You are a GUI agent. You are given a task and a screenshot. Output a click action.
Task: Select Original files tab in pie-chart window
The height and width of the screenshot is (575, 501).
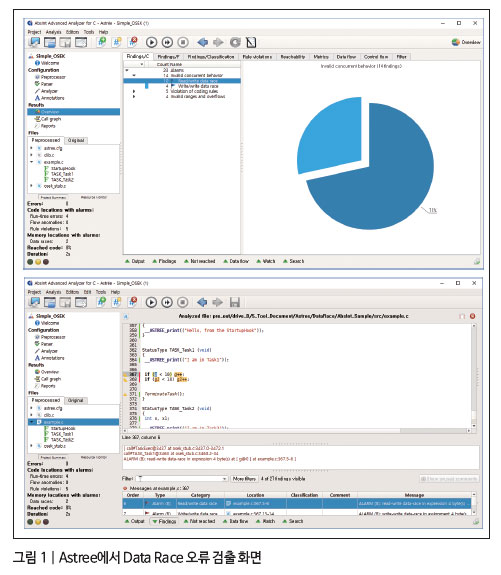76,140
